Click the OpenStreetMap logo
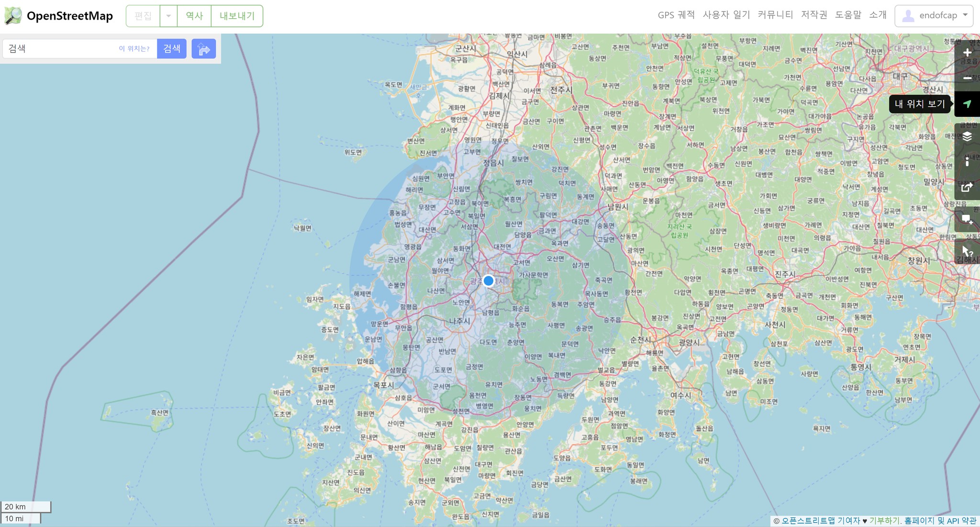980x527 pixels. (58, 16)
